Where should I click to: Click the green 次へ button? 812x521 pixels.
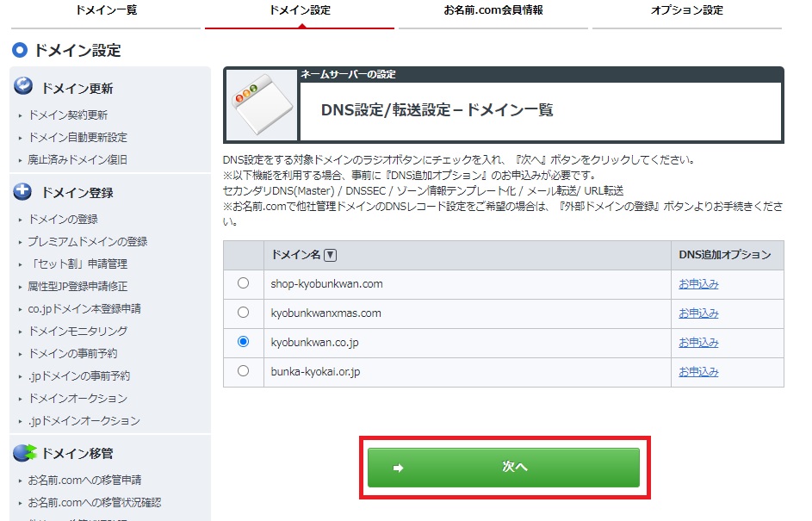[504, 467]
